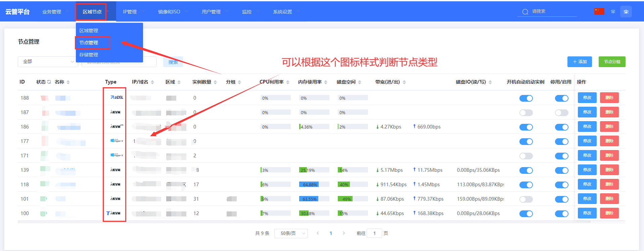Enable auto-start instances for node 101
This screenshot has width=644, height=251.
click(x=526, y=199)
